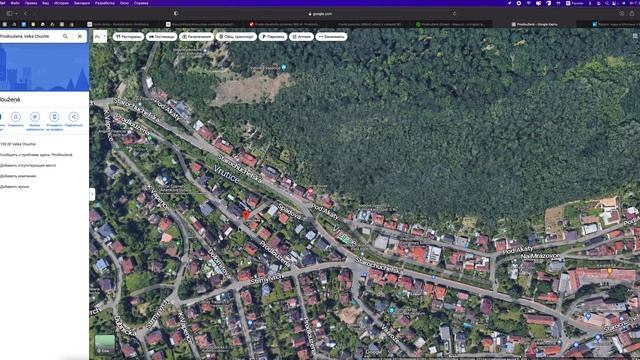640x360 pixels.
Task: Click the browser share icon at top right
Action: pos(632,13)
